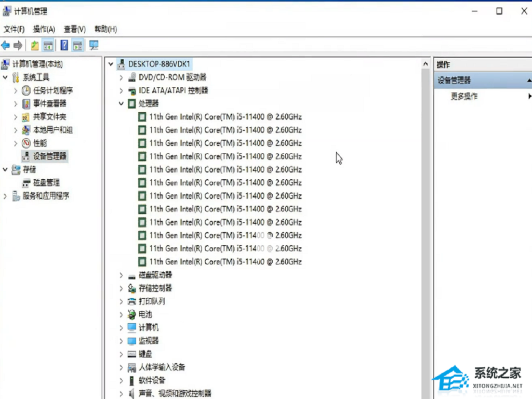Screen dimensions: 532x399
Task: Toggle the show/hide console tree button
Action: [48, 45]
